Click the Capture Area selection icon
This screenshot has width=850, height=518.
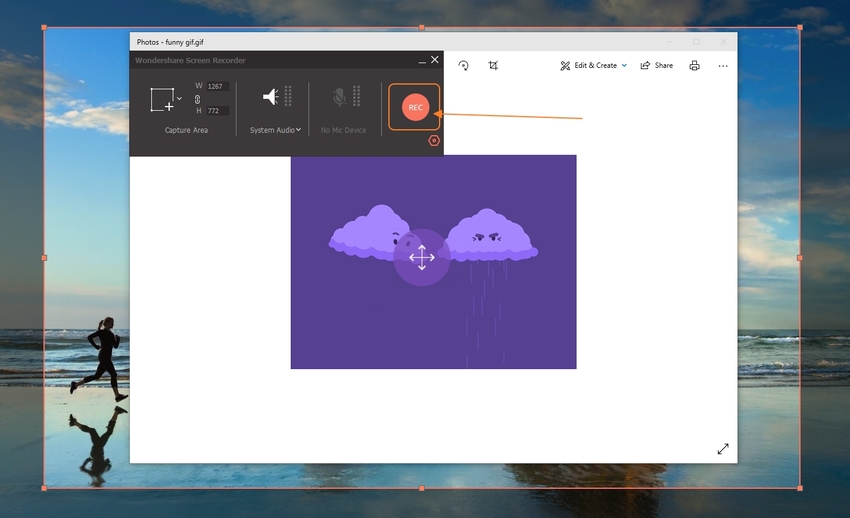pos(161,99)
